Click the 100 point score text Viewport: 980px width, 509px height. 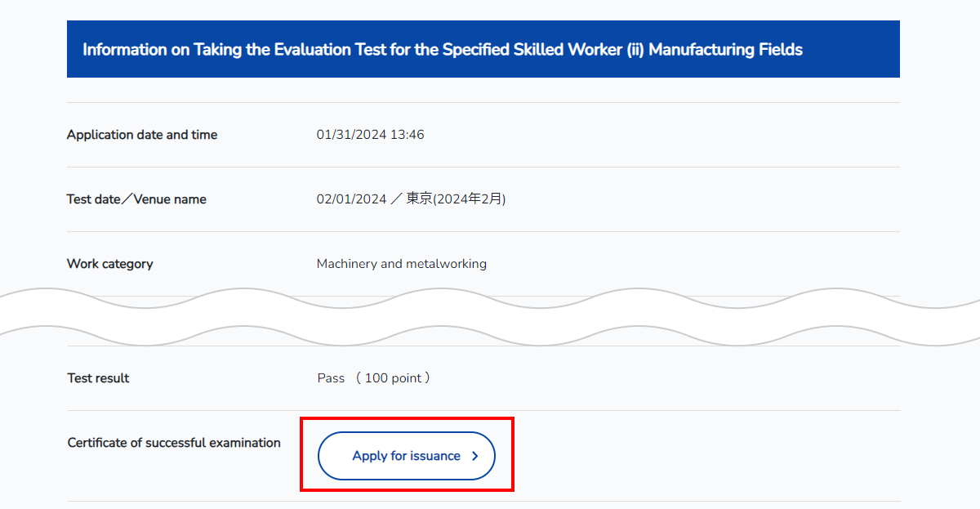(x=393, y=378)
